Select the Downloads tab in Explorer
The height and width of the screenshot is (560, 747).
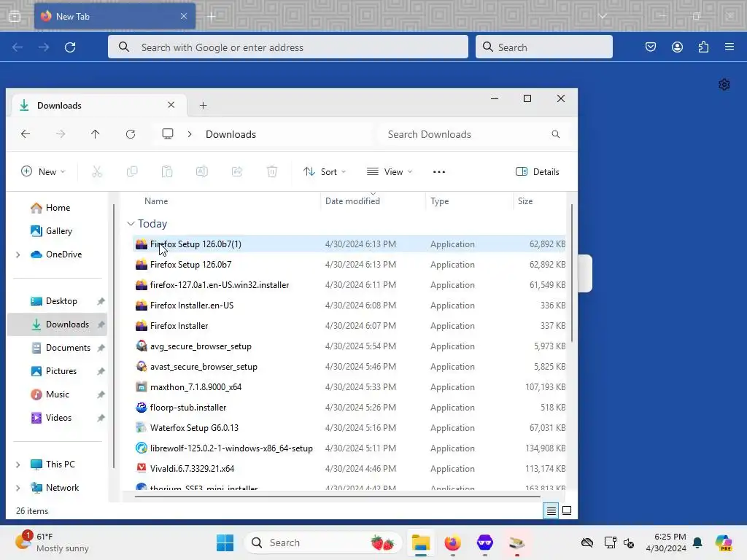point(98,105)
